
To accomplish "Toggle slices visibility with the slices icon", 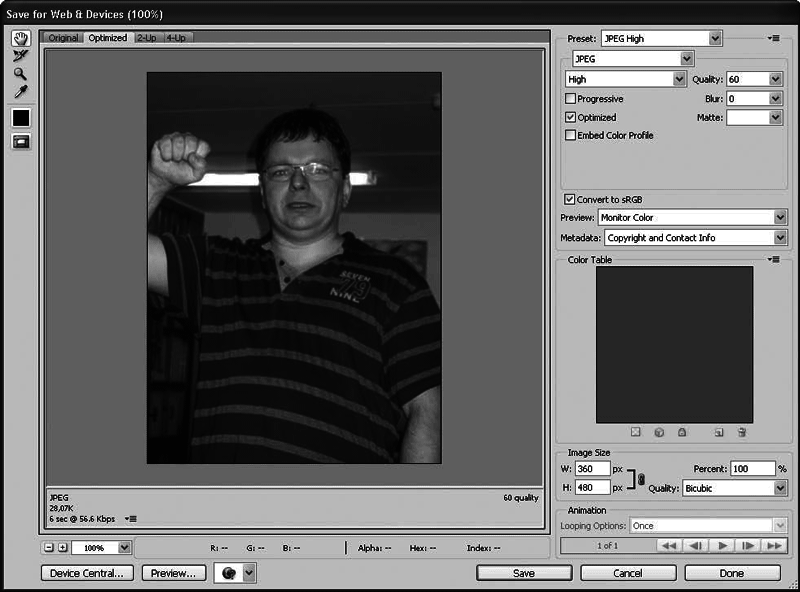I will [x=20, y=140].
